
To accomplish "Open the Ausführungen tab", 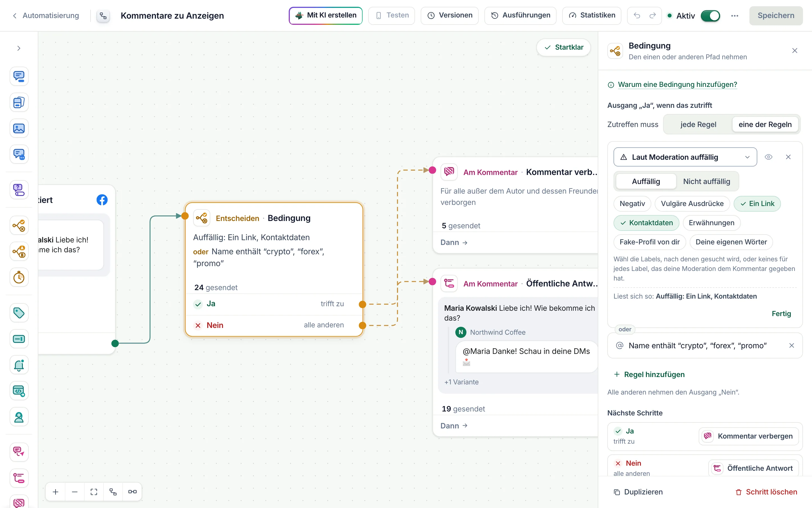I will [520, 16].
